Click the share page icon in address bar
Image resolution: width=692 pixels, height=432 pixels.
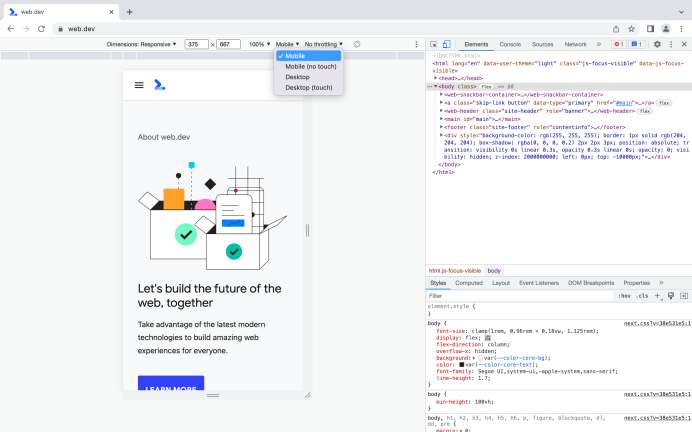point(616,29)
